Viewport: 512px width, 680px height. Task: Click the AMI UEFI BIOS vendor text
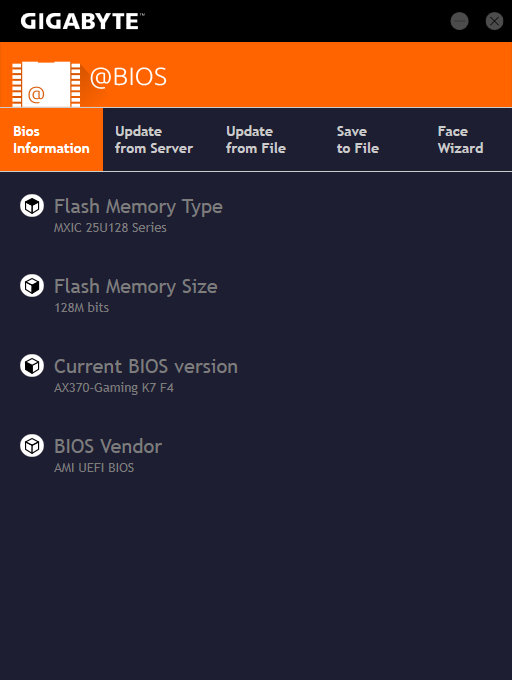click(x=94, y=468)
